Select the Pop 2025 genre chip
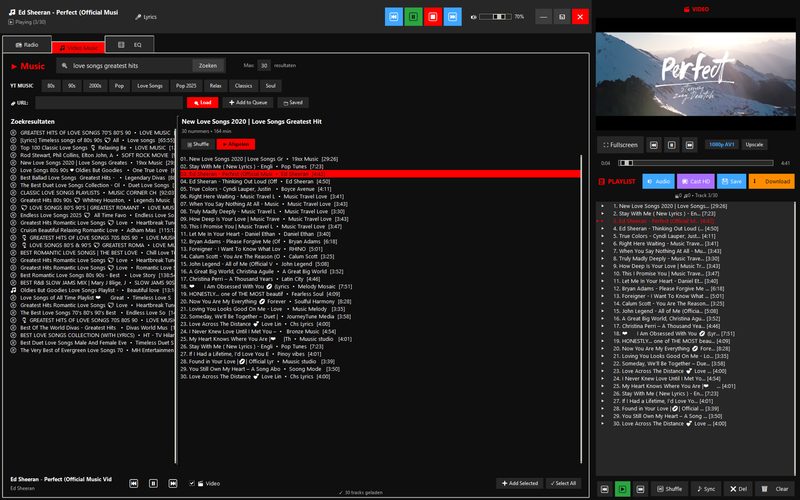The height and width of the screenshot is (500, 800). 186,86
